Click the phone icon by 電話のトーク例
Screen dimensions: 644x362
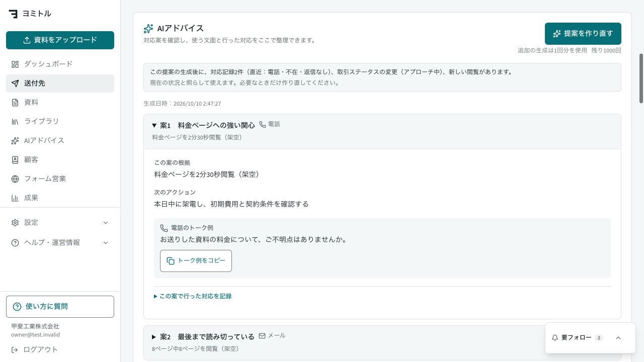tap(164, 228)
